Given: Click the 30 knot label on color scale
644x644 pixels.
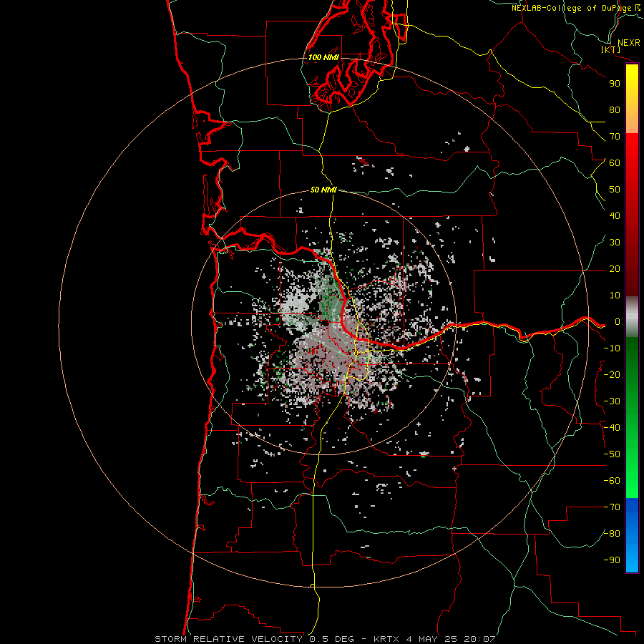Looking at the screenshot, I should click(615, 243).
